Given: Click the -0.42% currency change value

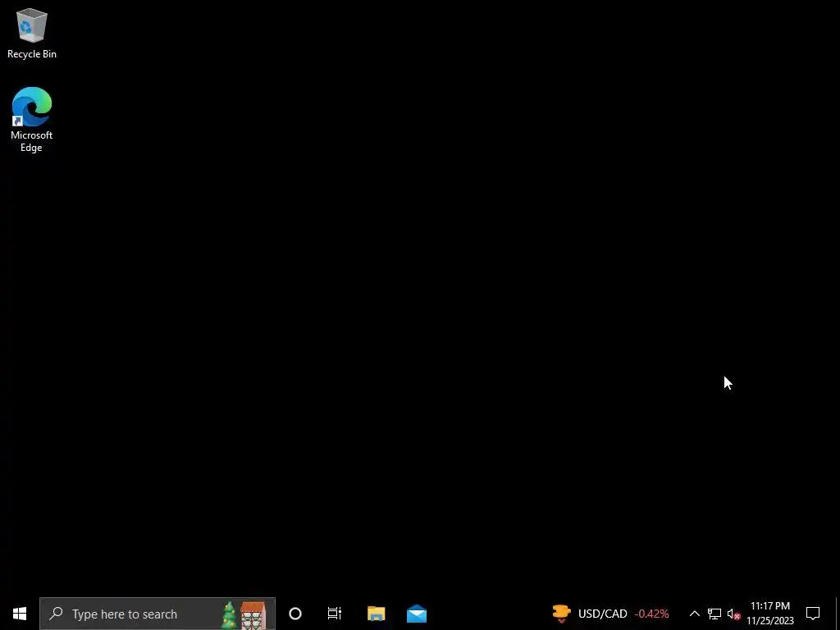Looking at the screenshot, I should pos(651,614).
